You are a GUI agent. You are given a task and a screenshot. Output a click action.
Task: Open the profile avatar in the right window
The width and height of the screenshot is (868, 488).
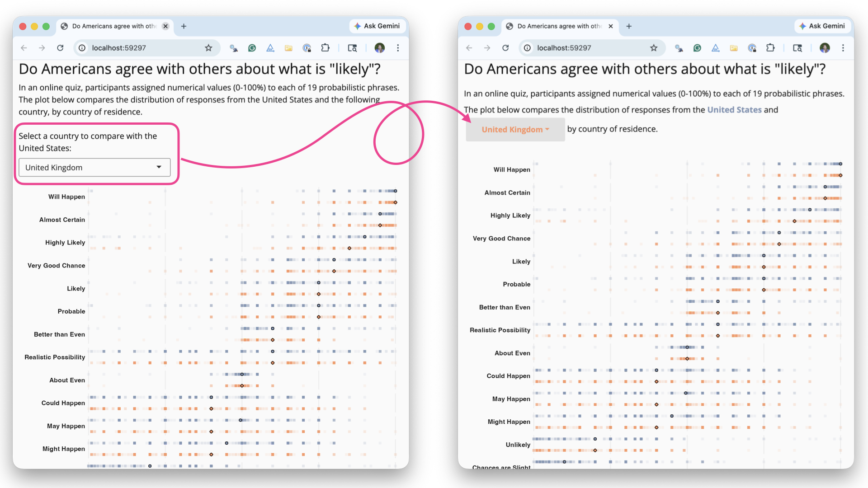click(825, 48)
